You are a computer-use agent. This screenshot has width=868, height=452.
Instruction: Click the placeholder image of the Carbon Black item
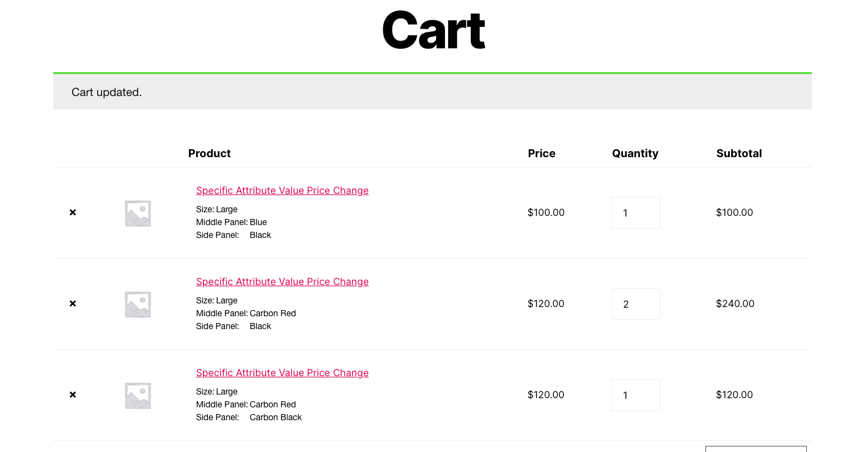[x=138, y=395]
